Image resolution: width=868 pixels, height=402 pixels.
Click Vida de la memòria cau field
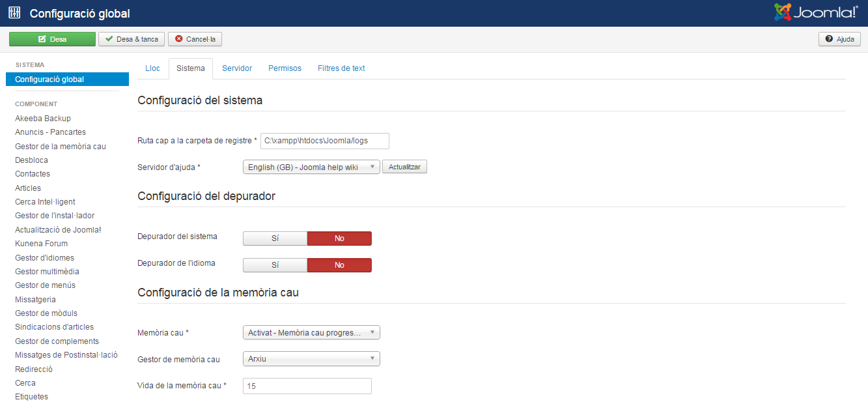(x=307, y=386)
